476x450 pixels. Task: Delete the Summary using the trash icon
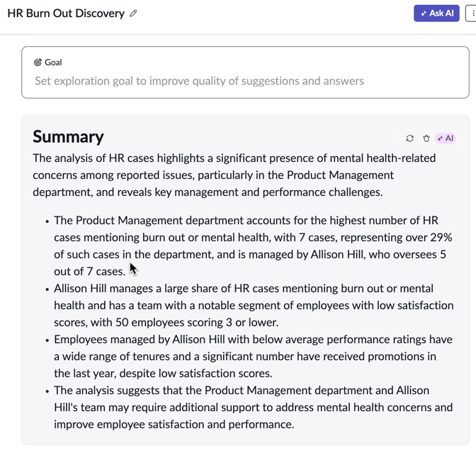click(x=426, y=138)
